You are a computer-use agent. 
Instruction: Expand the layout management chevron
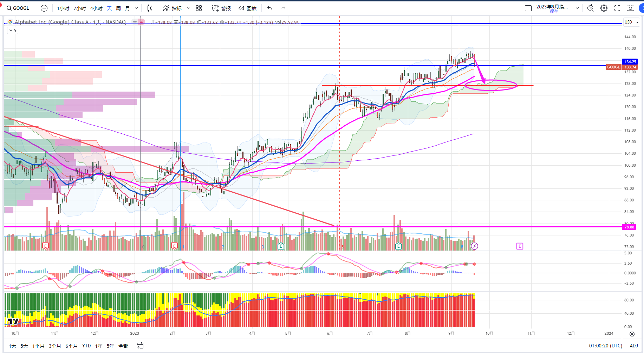click(x=577, y=8)
